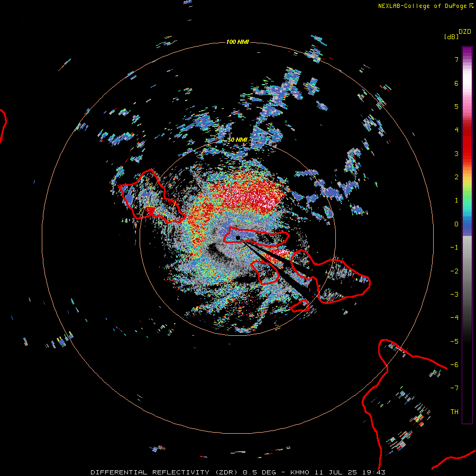Screen dimensions: 476x476
Task: Click the [dB] units label
Action: coord(451,36)
